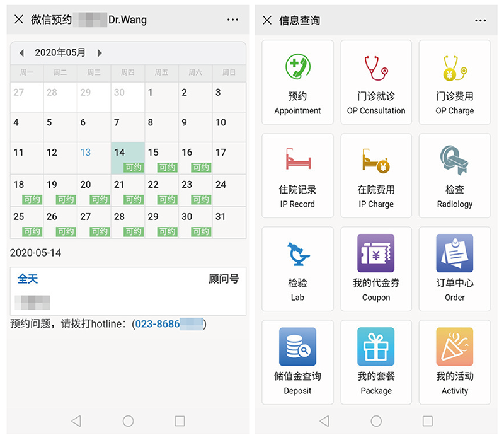Go to previous month in calendar
Viewport: 504px width, 440px height.
tap(21, 53)
